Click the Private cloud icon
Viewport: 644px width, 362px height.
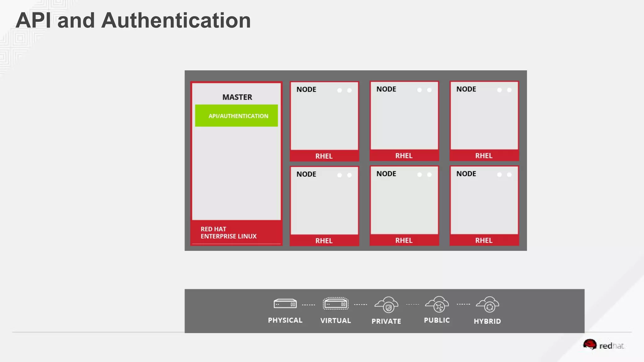386,304
